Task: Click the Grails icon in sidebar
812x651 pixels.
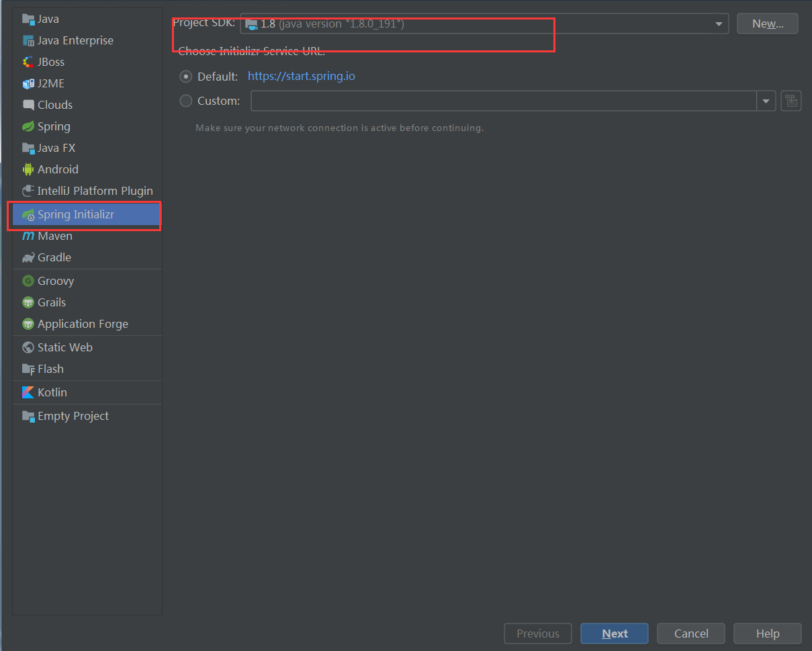Action: pos(28,302)
